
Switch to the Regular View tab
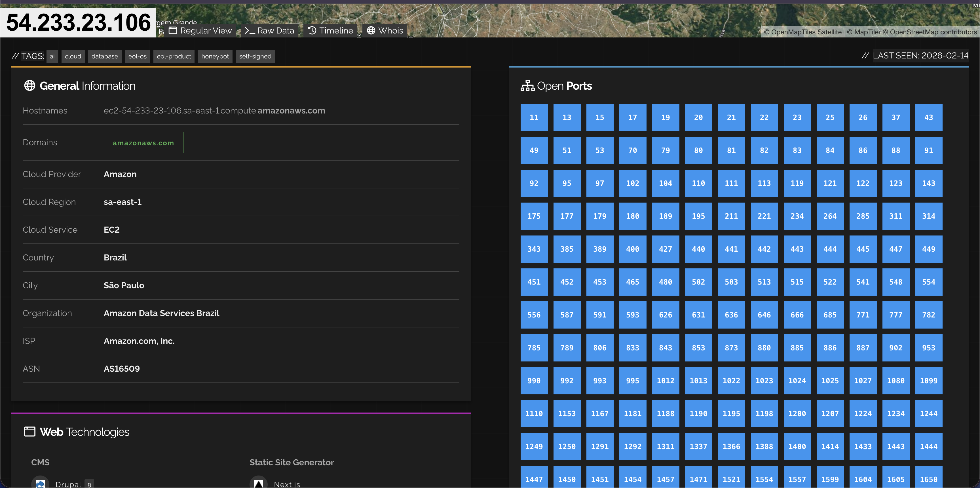[200, 30]
